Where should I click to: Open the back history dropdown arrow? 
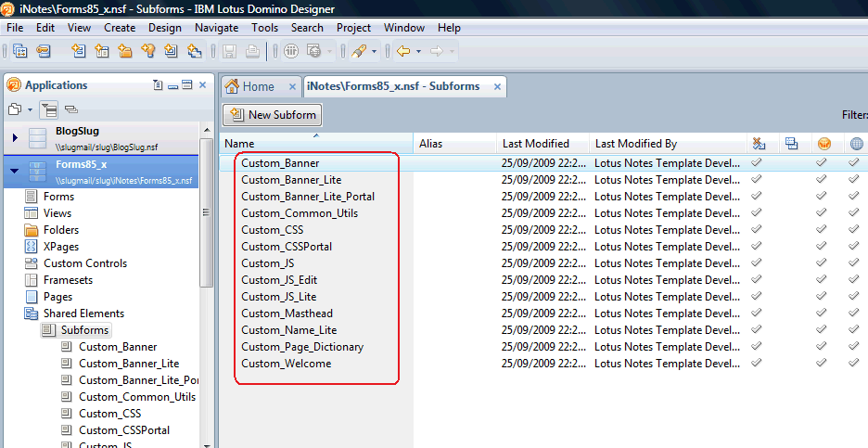[x=418, y=52]
